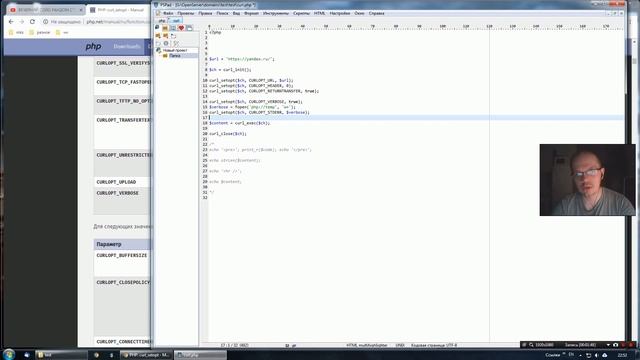Select the Папка folder in project tree
The height and width of the screenshot is (360, 640).
pos(175,56)
